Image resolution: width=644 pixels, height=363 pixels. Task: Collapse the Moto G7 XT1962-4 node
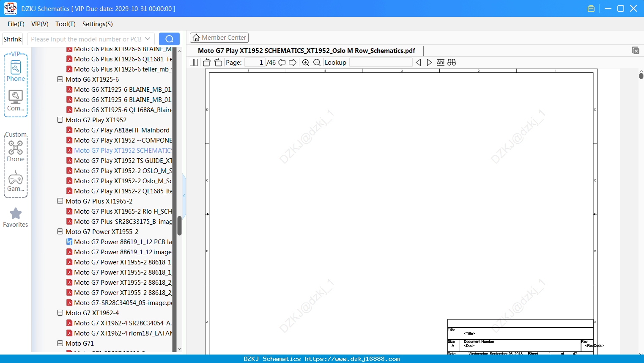point(60,313)
